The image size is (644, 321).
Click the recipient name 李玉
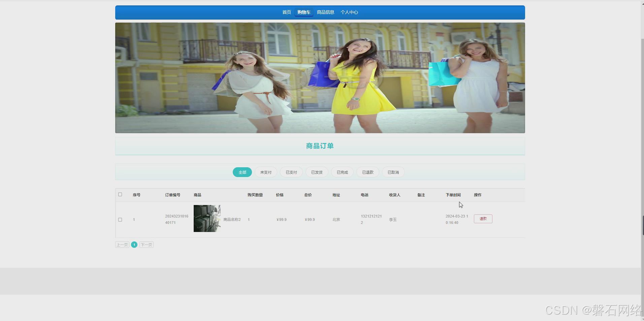tap(393, 220)
